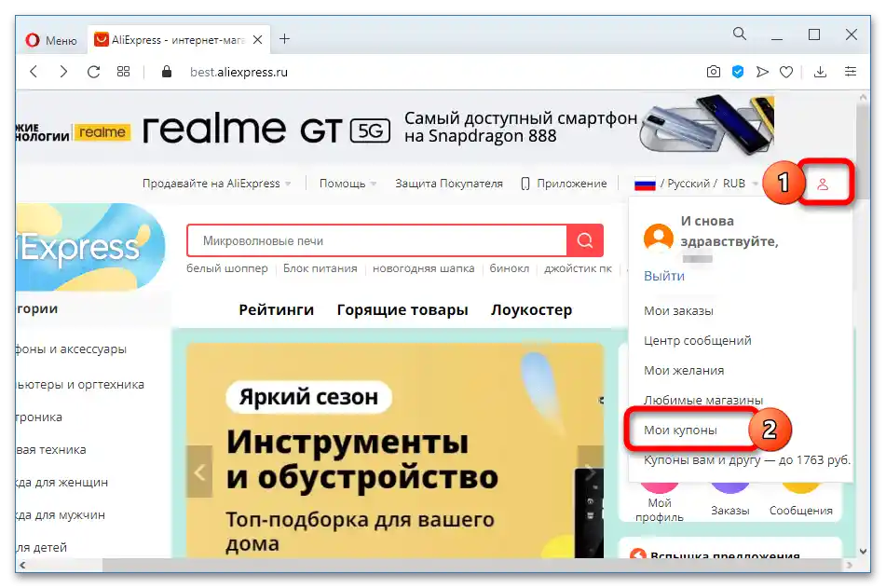Screen dimensions: 886x588
Task: Open the Приложение link
Action: tap(564, 184)
